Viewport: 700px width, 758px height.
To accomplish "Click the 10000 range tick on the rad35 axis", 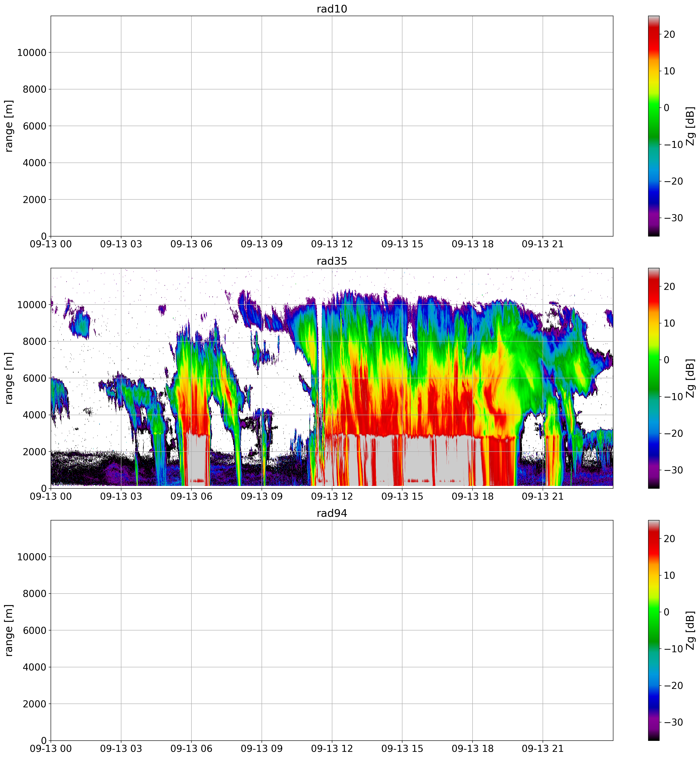I will pos(31,305).
